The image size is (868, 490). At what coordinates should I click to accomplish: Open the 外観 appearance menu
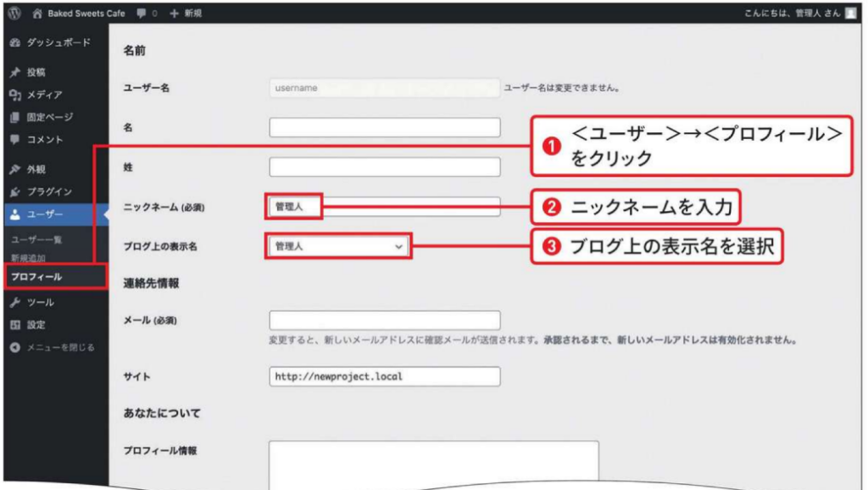(36, 169)
